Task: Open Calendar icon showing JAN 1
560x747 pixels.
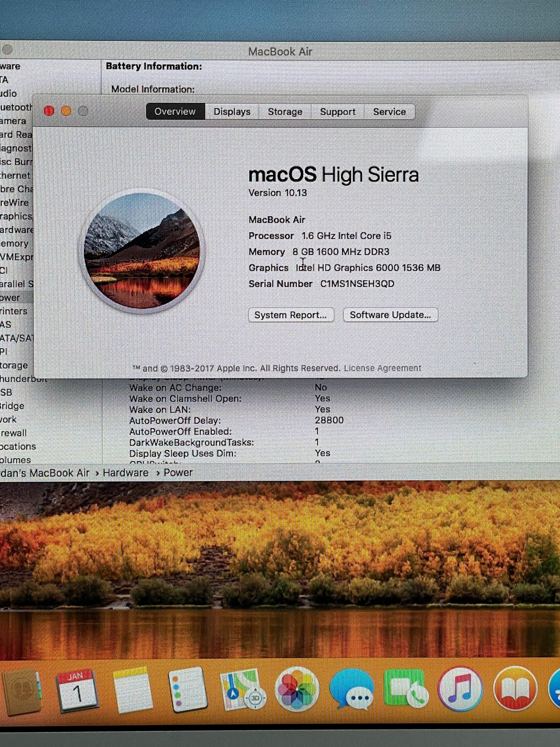Action: coord(77,691)
